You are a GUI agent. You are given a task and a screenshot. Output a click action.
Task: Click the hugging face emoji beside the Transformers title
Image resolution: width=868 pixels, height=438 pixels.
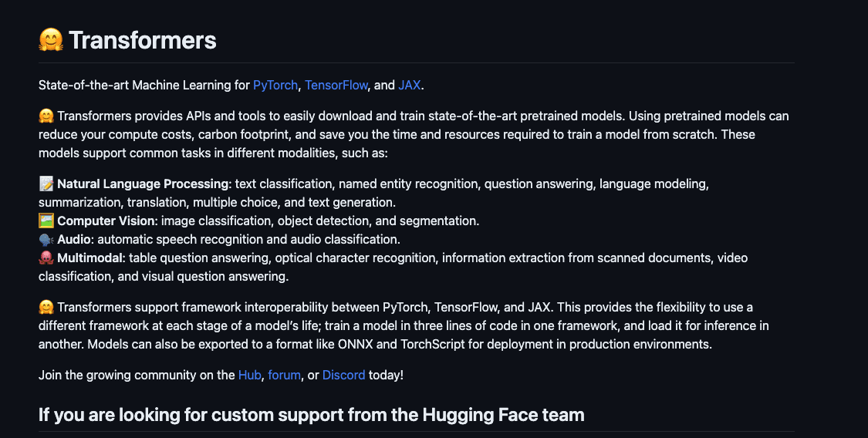[51, 40]
